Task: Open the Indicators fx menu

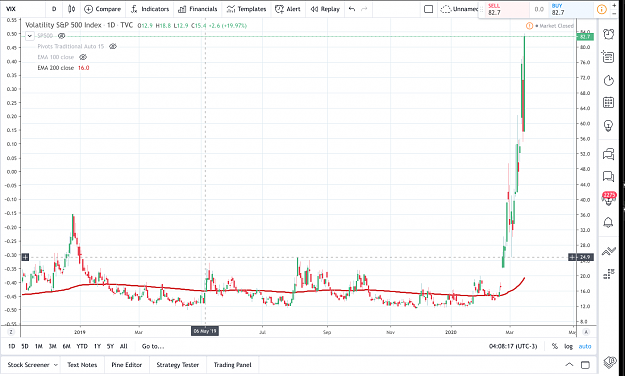Action: 150,9
